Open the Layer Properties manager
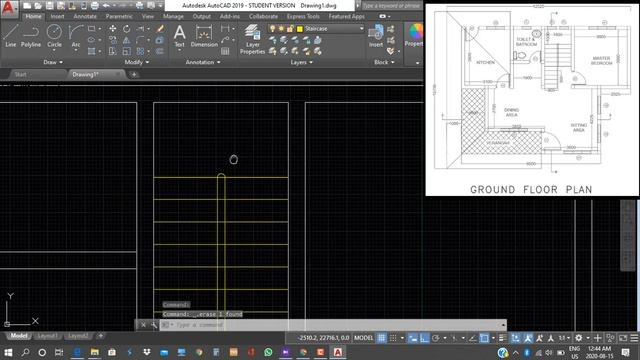The height and width of the screenshot is (360, 640). coord(252,39)
